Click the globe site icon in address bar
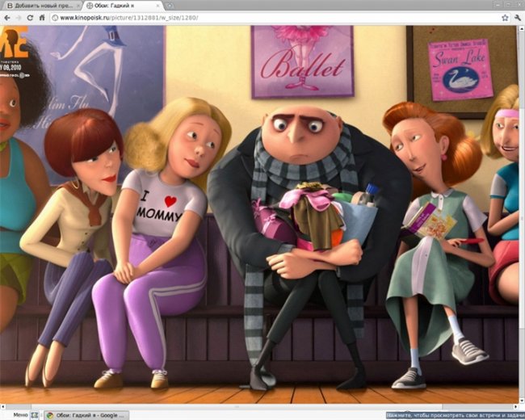Viewport: 525px width, 420px height. click(x=54, y=17)
